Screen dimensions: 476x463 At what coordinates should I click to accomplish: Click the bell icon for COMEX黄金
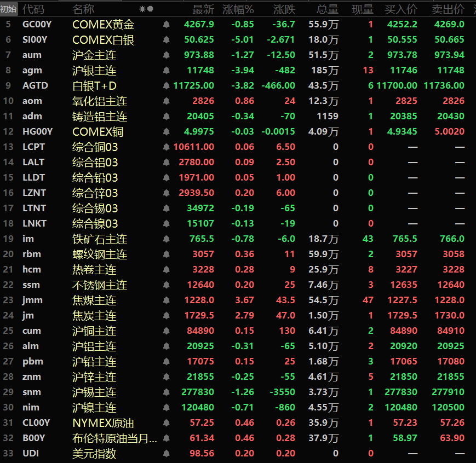coord(166,25)
